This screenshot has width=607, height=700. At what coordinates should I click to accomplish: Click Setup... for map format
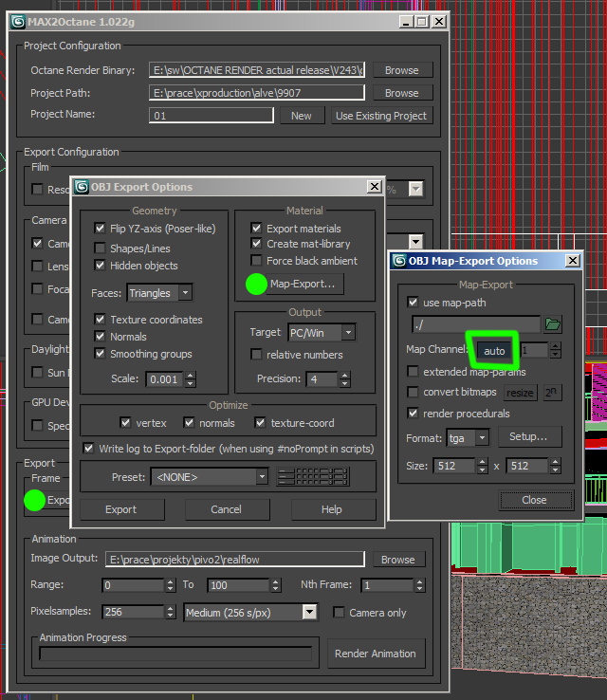tap(529, 436)
